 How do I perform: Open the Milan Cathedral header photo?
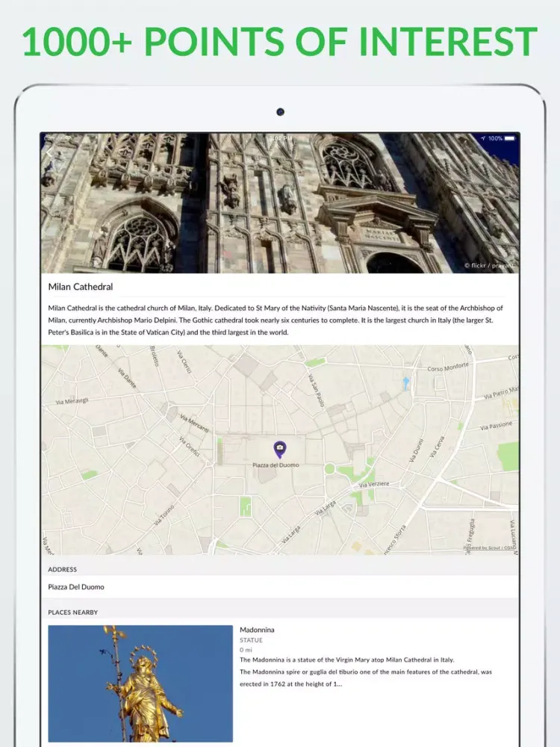point(280,203)
